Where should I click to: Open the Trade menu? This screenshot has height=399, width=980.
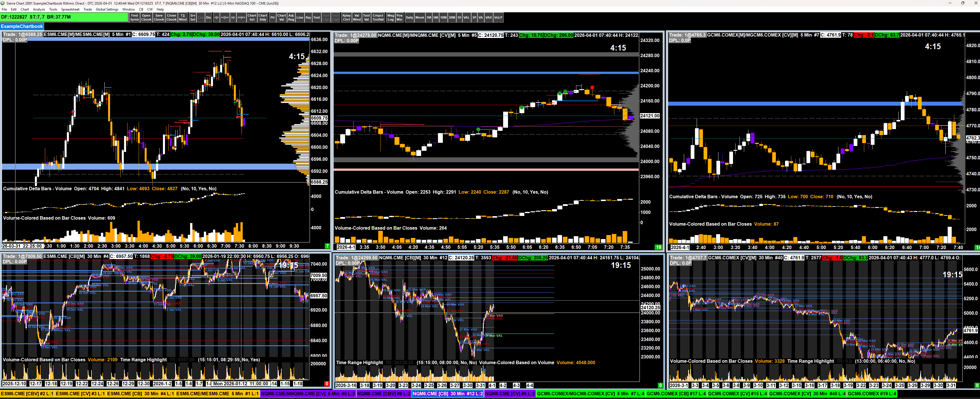click(87, 9)
